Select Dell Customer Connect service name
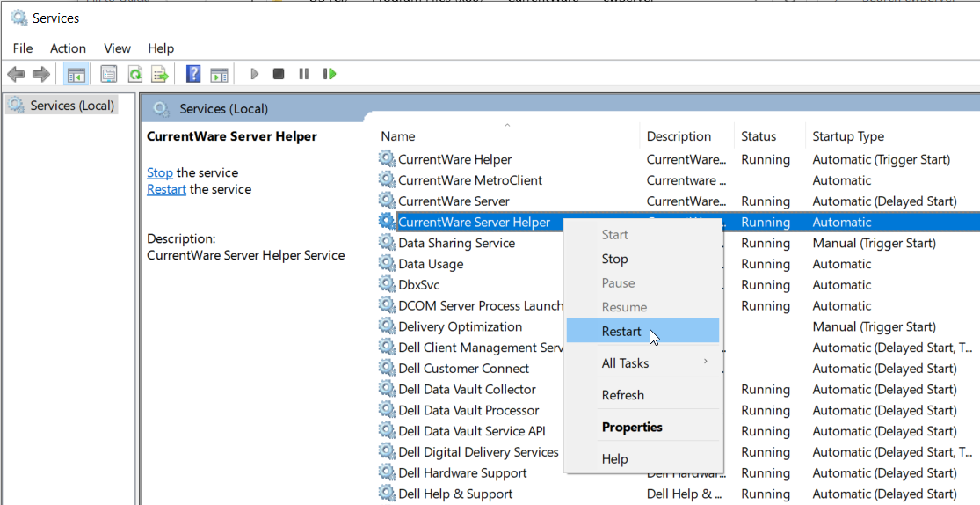 tap(464, 369)
